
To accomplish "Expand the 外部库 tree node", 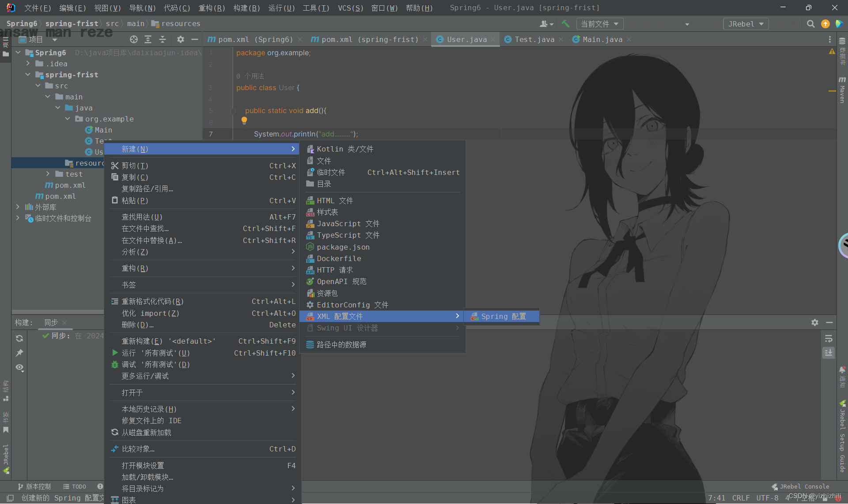I will point(18,207).
